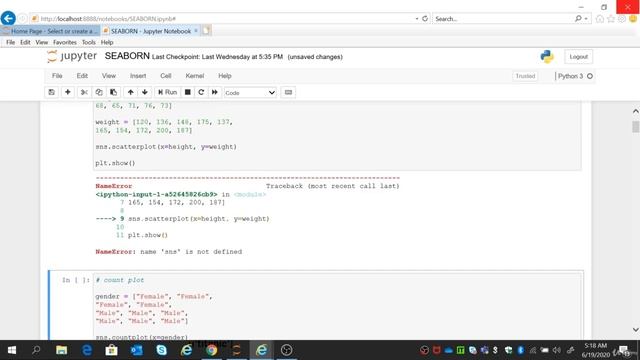
Task: Click the search magnifier icon in search box
Action: pyautogui.click(x=578, y=19)
